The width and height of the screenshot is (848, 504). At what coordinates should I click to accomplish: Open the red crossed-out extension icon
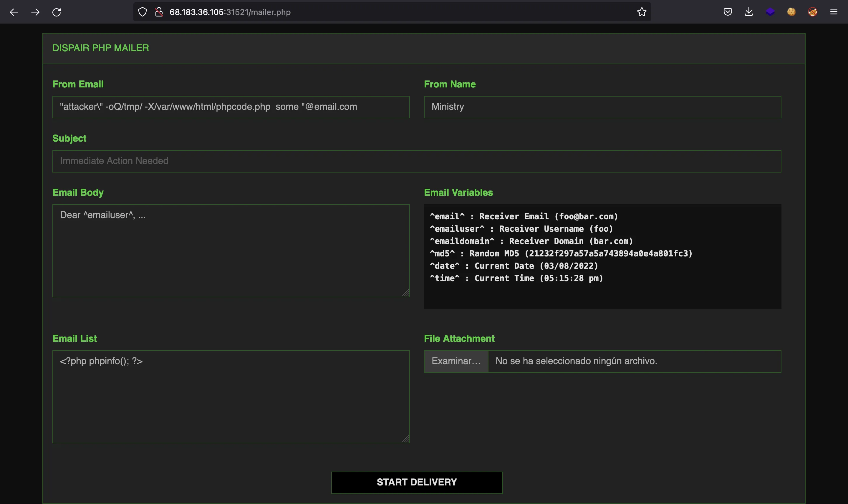813,12
